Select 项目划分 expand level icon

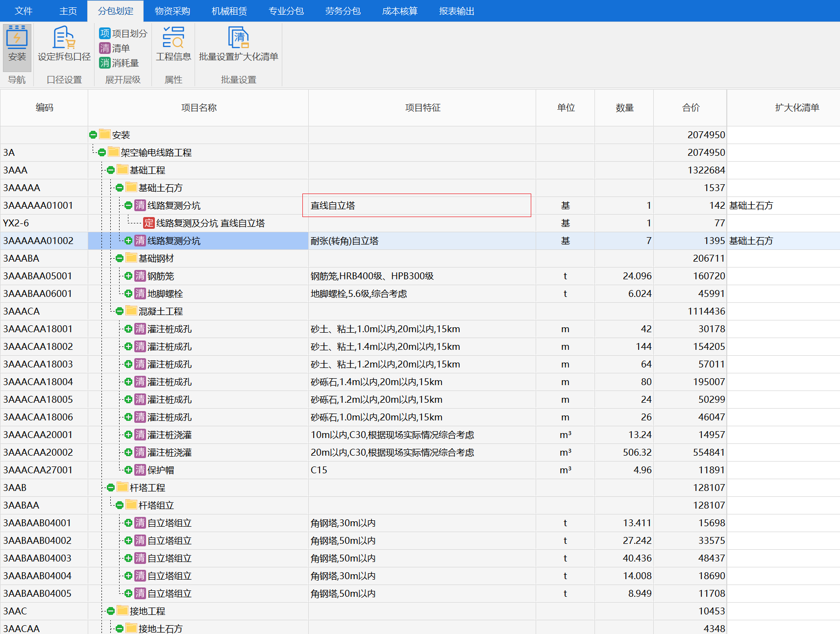[x=105, y=33]
